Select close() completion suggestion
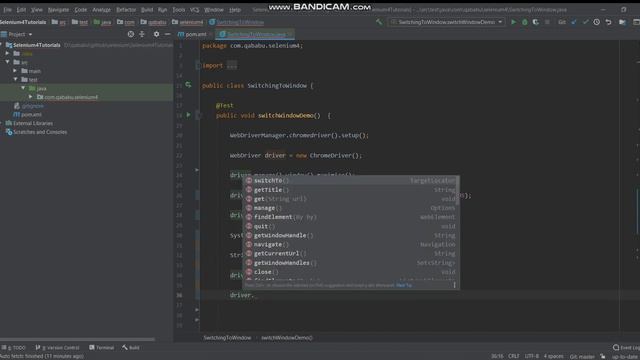 coord(351,272)
